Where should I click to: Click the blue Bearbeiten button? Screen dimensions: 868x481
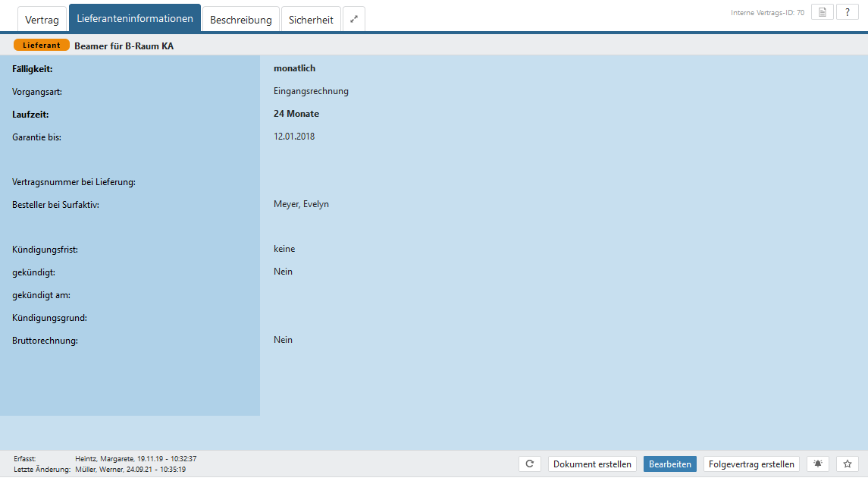669,464
